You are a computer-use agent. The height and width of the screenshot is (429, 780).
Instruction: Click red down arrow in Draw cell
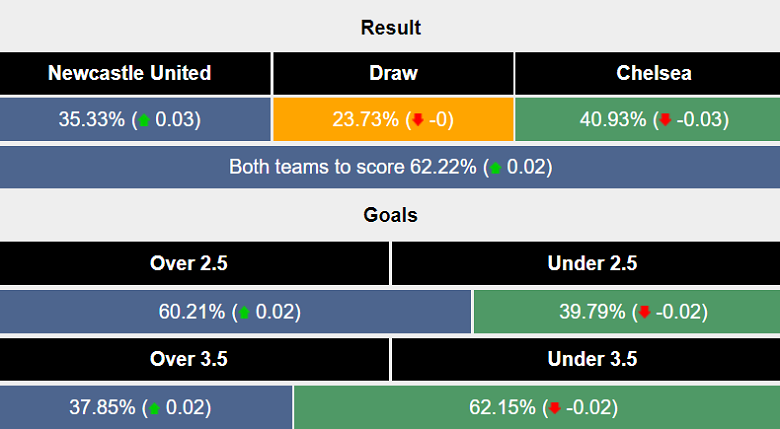click(417, 120)
